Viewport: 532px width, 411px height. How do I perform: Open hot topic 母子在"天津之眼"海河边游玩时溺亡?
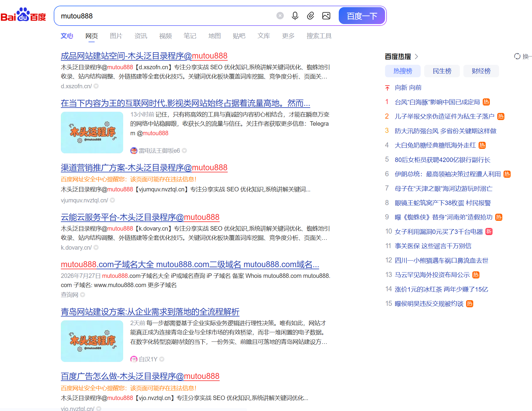pos(444,189)
